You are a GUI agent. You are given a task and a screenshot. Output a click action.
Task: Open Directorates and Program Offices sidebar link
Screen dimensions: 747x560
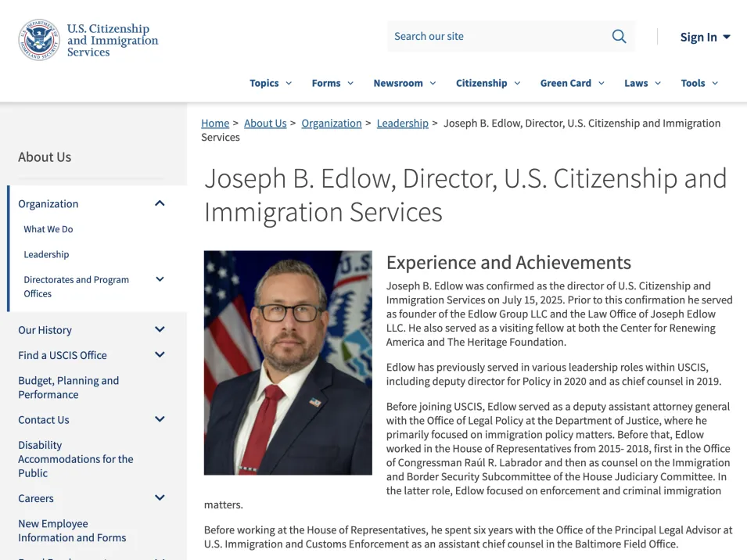pos(76,287)
